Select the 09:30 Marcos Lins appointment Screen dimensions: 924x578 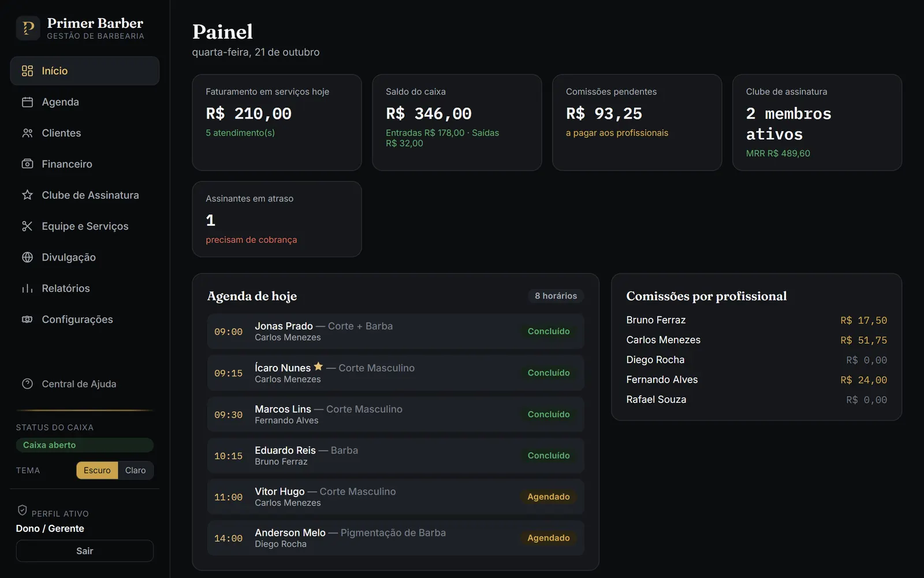(x=396, y=414)
